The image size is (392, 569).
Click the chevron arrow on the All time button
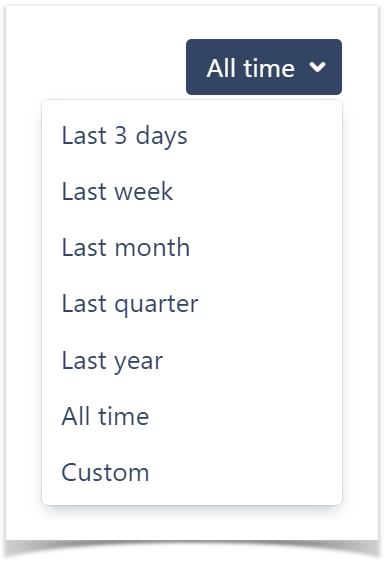click(x=317, y=67)
